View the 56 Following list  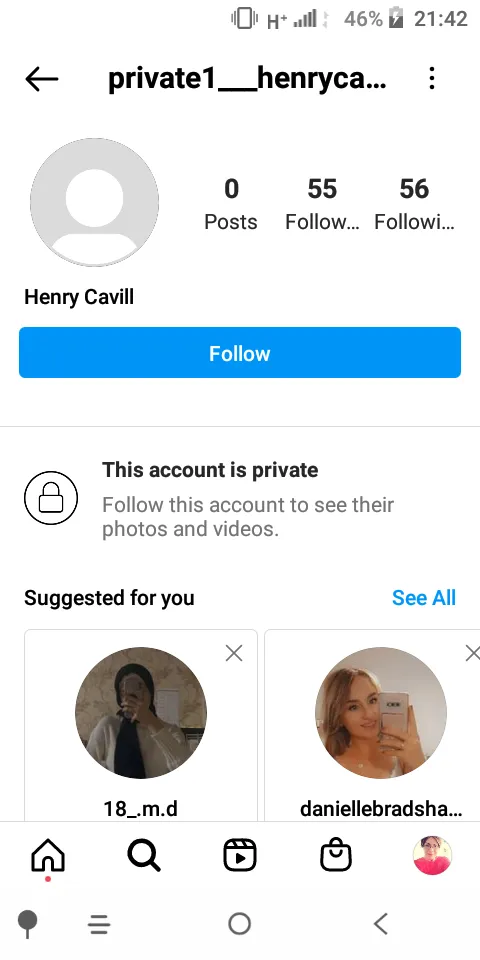[x=414, y=204]
